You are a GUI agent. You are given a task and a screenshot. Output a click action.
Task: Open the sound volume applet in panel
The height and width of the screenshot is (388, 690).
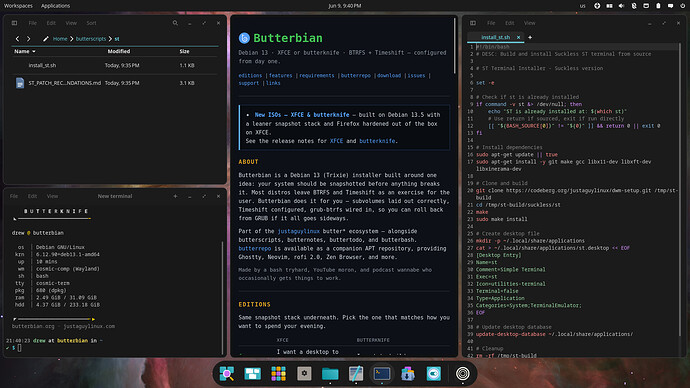(621, 6)
